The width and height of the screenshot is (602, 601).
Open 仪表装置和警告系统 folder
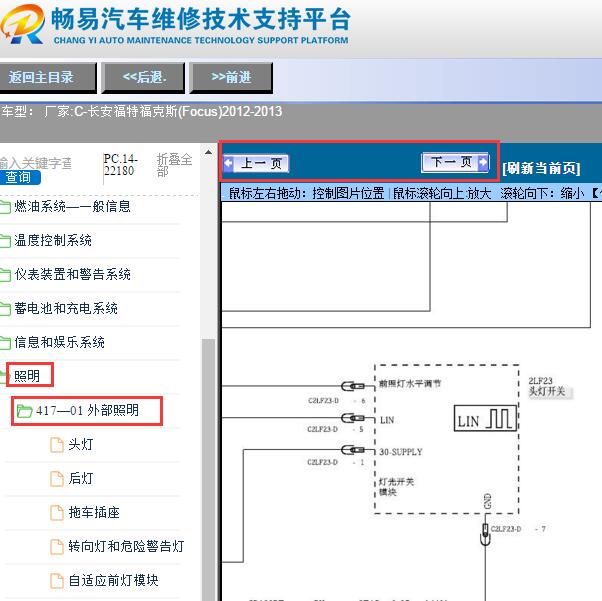tap(73, 274)
